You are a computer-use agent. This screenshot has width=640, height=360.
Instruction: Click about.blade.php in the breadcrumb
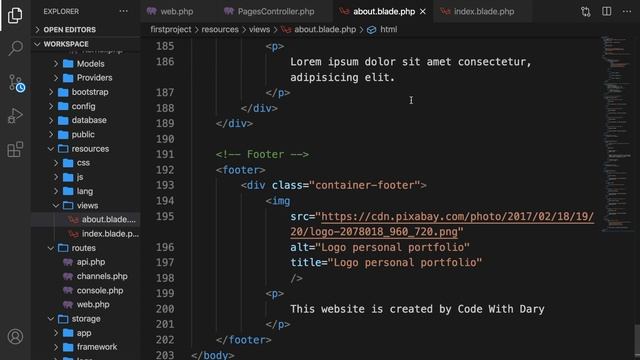click(325, 29)
